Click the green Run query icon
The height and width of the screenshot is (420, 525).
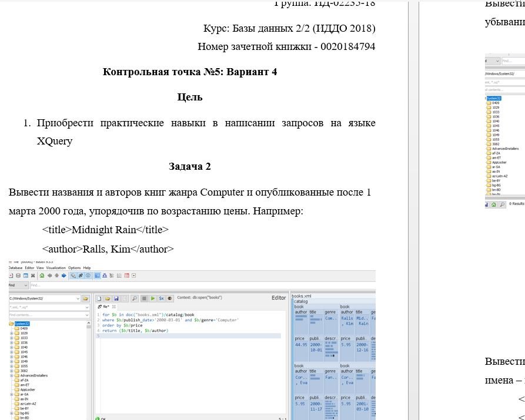pos(152,298)
